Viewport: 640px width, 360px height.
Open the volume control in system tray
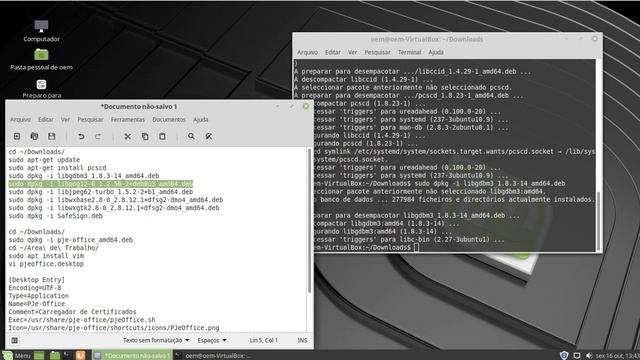tap(589, 356)
